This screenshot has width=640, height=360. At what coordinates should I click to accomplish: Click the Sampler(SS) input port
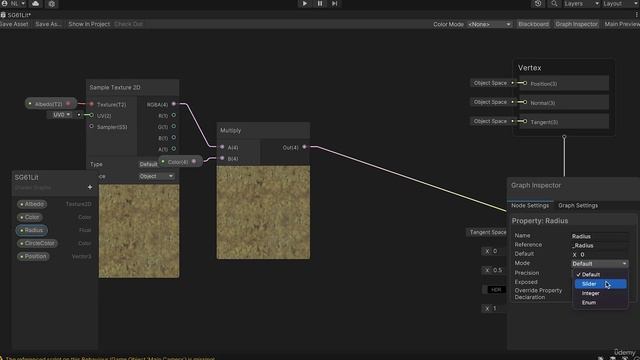point(91,127)
